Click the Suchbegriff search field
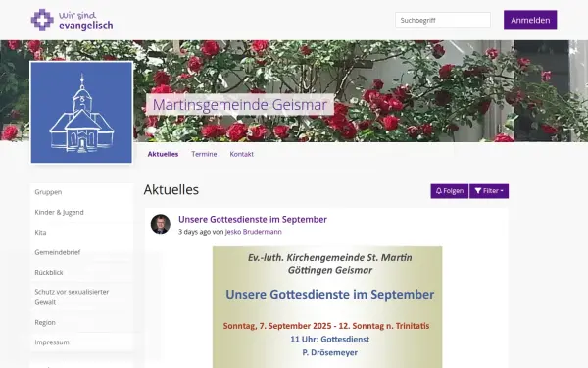Viewport: 588px width, 368px height. pos(443,20)
